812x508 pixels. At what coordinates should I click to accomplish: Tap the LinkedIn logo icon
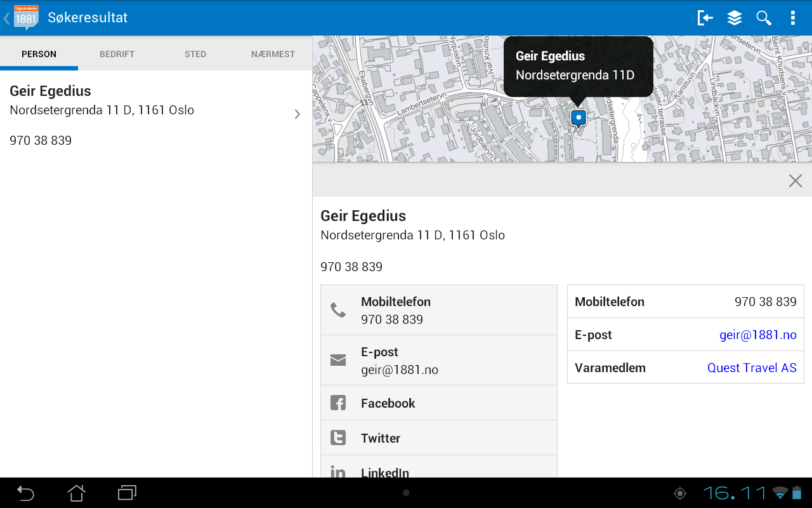338,472
